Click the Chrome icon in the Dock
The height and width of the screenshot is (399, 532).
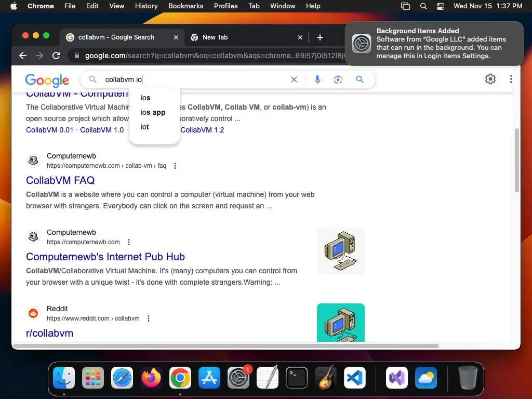180,378
